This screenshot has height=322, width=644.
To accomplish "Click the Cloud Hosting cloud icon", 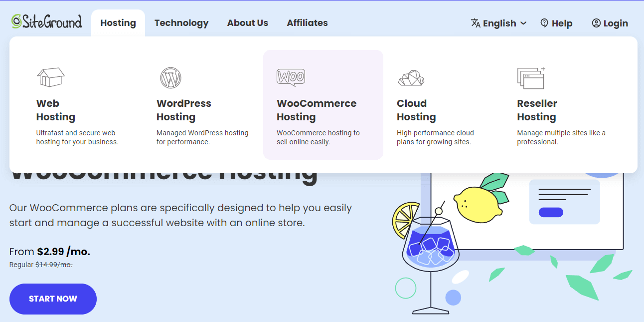I will pos(411,78).
